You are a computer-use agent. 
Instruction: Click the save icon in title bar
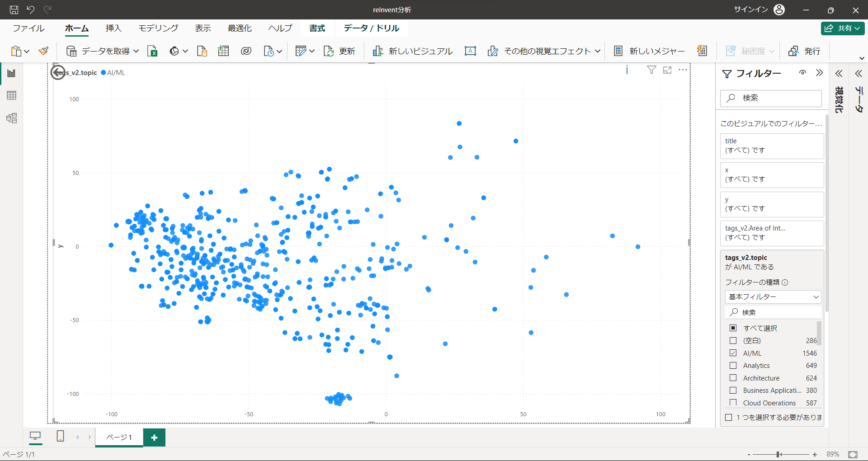pos(14,9)
